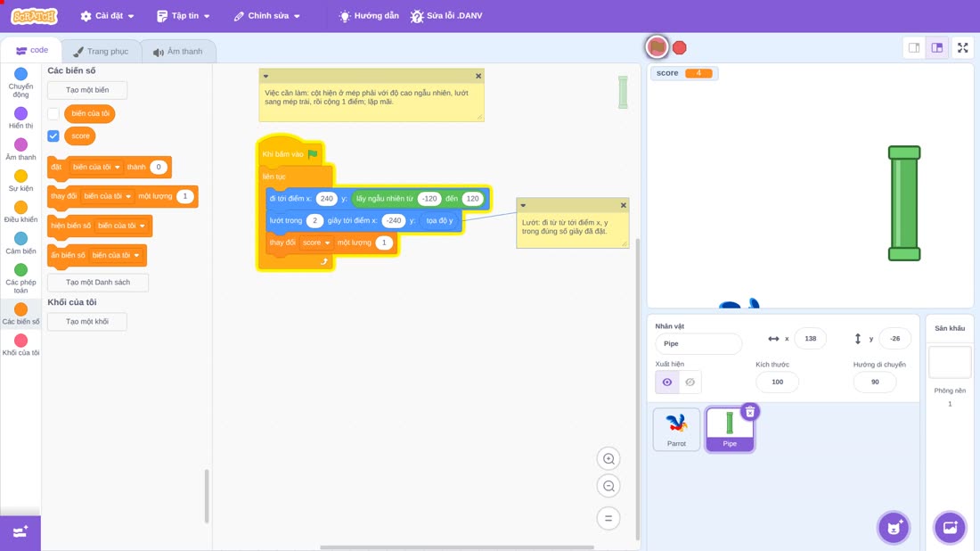Click the 'Tạo một khối' button
980x551 pixels.
(87, 322)
